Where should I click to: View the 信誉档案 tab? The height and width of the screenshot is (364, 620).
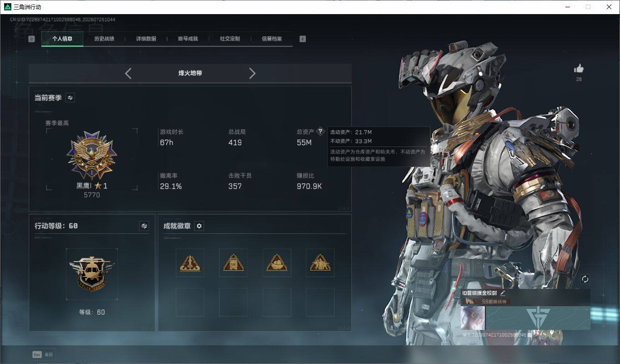click(272, 39)
